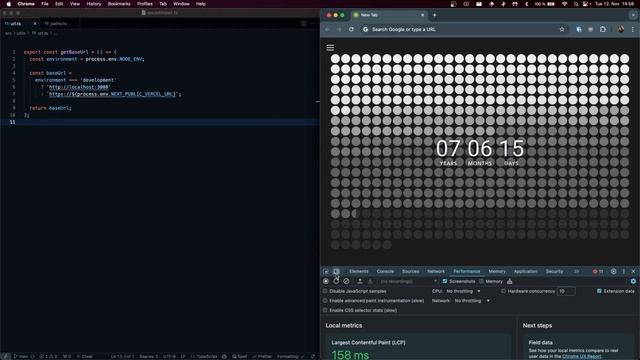Viewport: 640px width, 360px height.
Task: Click the Prettier status bar item
Action: point(262,356)
